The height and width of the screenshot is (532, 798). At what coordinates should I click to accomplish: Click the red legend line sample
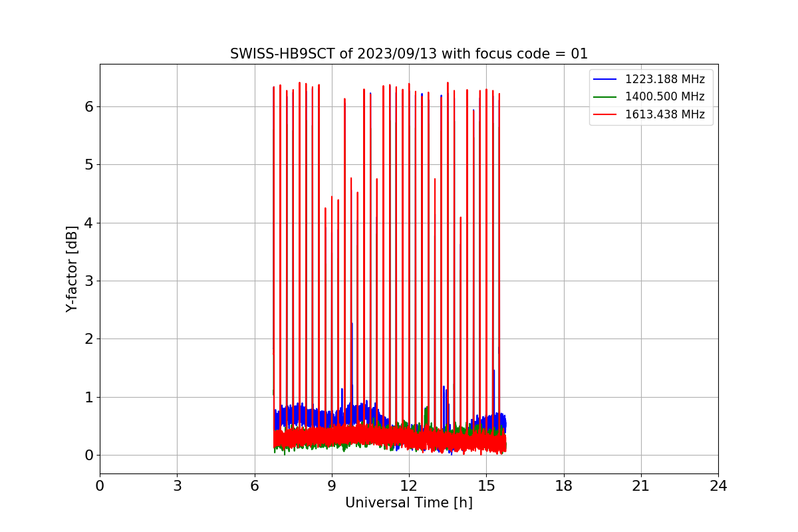coord(605,114)
